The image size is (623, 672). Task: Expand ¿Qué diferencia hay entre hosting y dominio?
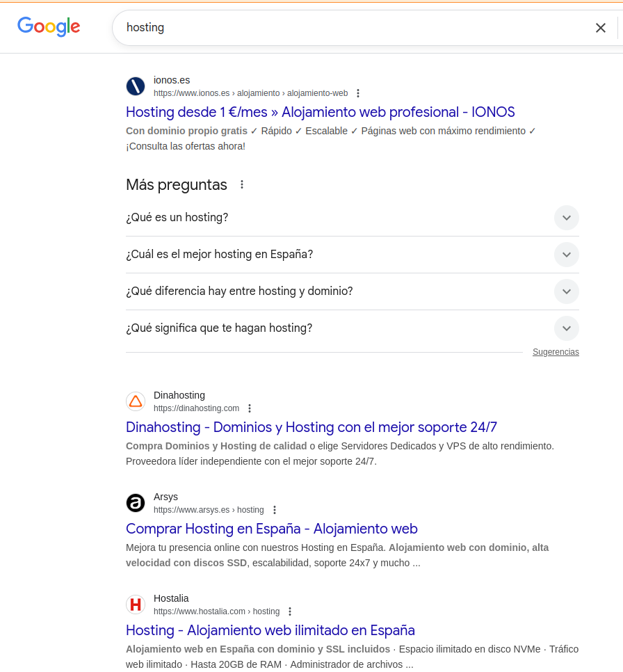[566, 291]
